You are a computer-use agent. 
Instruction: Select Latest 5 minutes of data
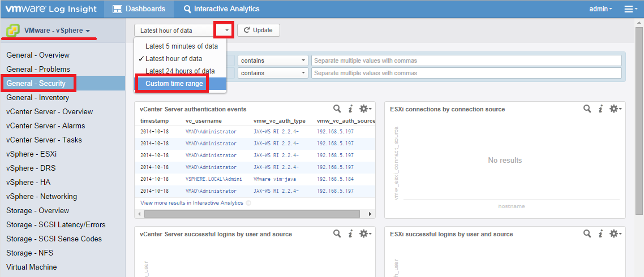click(x=180, y=46)
